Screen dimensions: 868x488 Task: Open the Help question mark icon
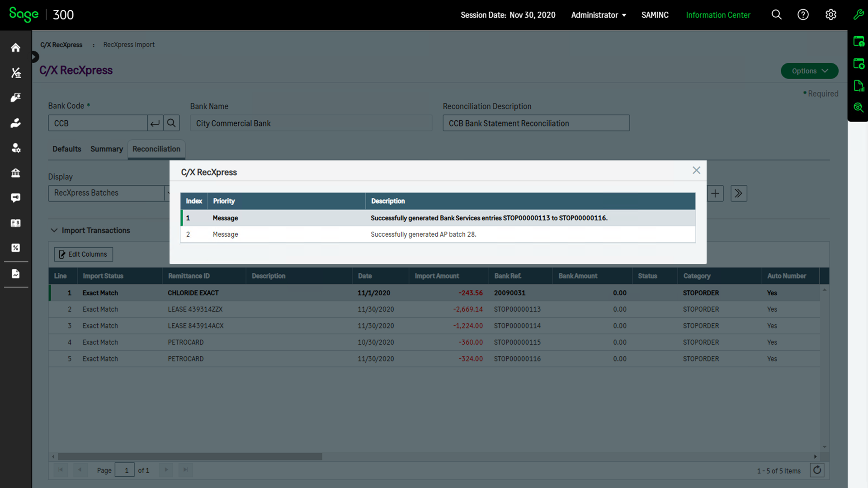tap(803, 14)
